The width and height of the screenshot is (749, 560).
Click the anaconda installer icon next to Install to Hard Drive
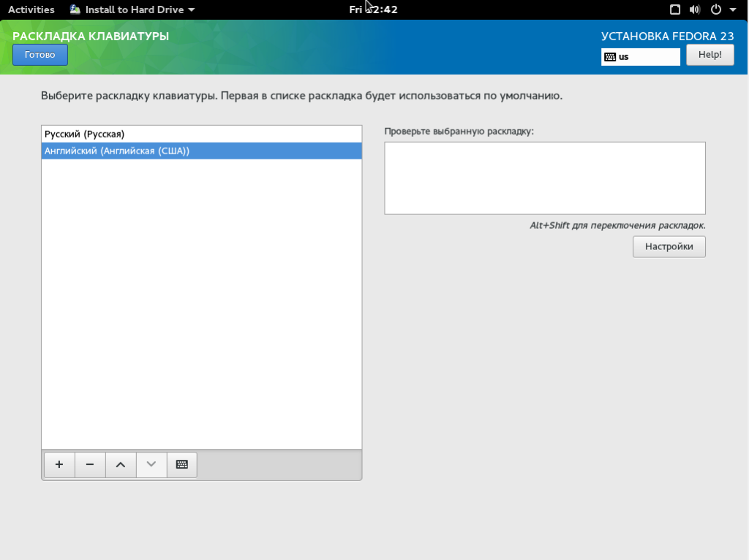click(x=74, y=10)
